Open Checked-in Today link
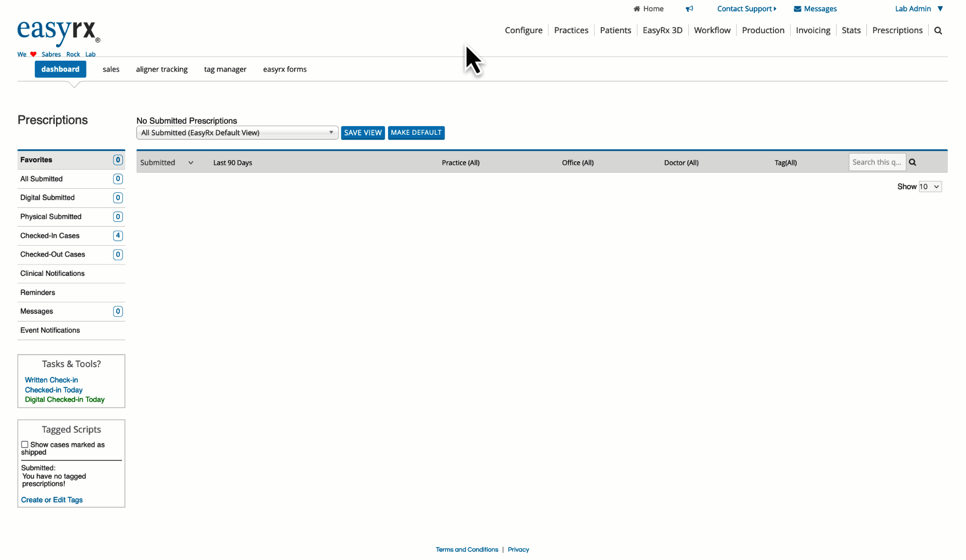966x560 pixels. coord(53,390)
